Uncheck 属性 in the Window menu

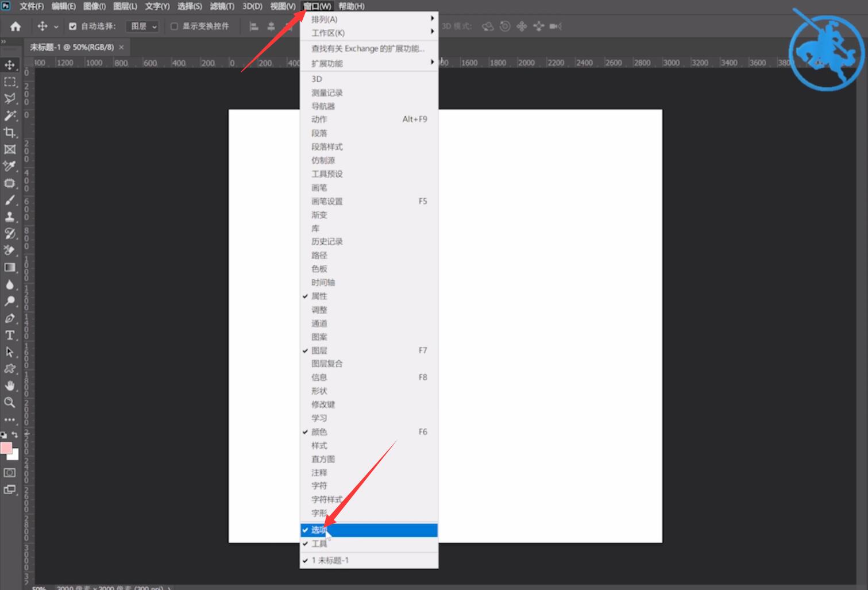(x=369, y=296)
